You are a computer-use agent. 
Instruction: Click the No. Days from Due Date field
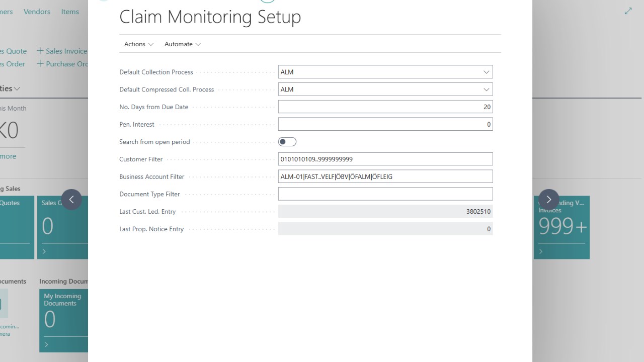coord(385,107)
